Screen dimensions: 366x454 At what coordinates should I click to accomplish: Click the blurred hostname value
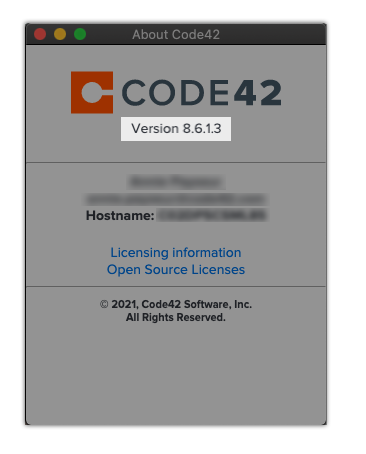[212, 215]
